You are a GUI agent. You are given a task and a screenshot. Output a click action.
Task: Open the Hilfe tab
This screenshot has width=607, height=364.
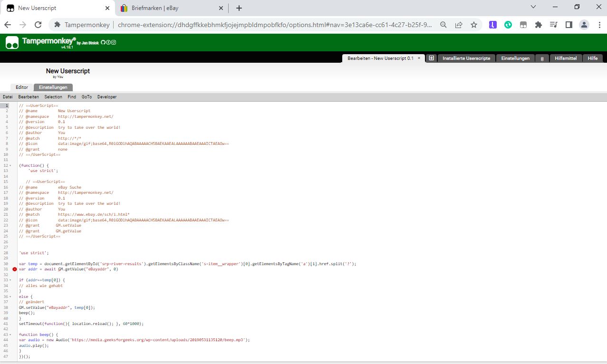point(593,58)
